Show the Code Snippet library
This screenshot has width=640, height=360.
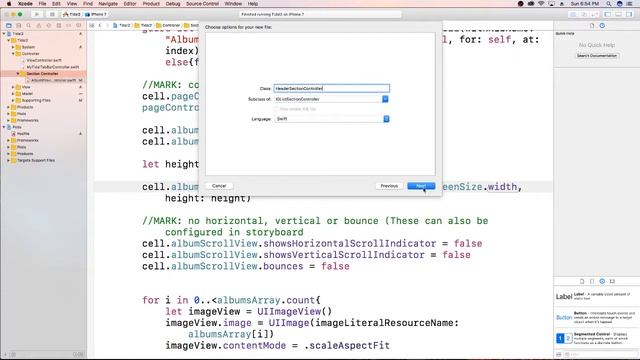[x=592, y=281]
